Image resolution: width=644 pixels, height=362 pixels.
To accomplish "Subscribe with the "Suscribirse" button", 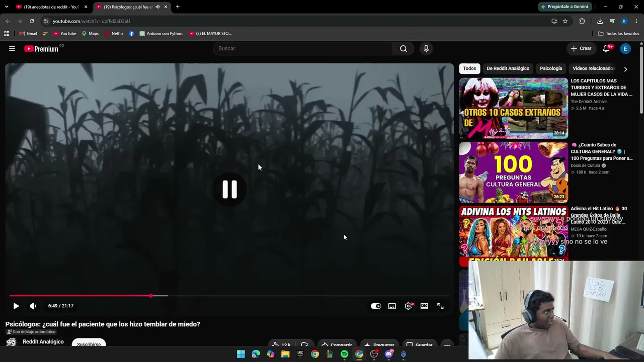I will 89,344.
